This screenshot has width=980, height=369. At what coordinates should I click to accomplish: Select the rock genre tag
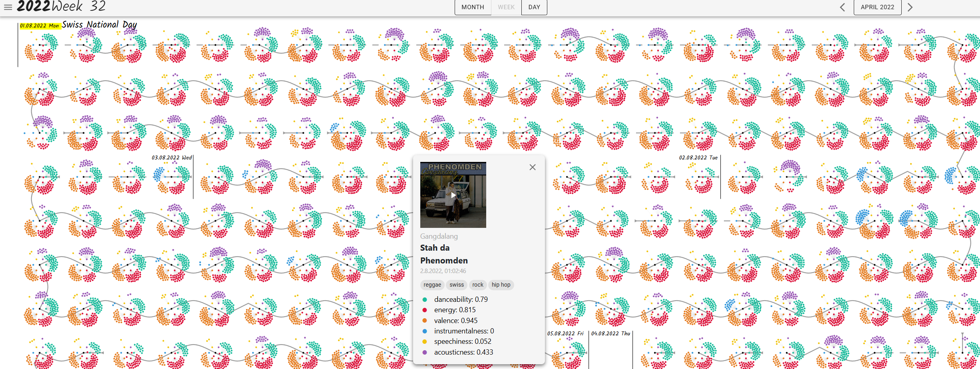click(478, 285)
